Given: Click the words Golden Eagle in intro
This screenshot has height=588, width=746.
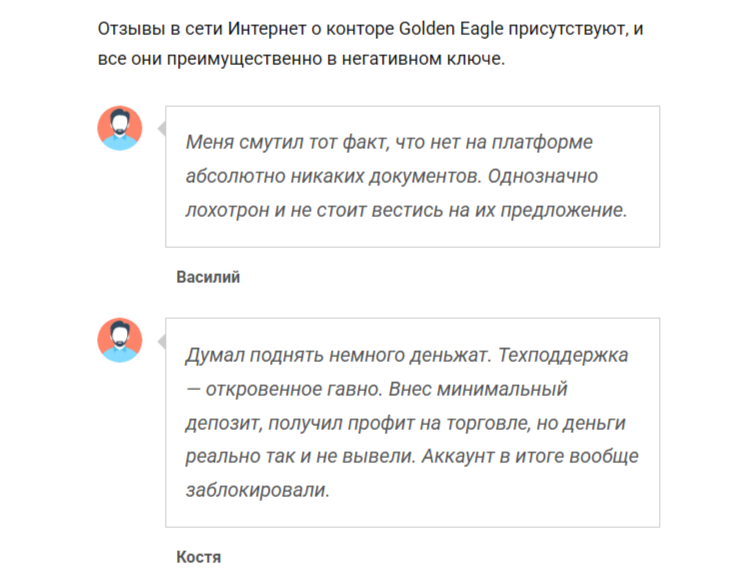Looking at the screenshot, I should click(456, 29).
